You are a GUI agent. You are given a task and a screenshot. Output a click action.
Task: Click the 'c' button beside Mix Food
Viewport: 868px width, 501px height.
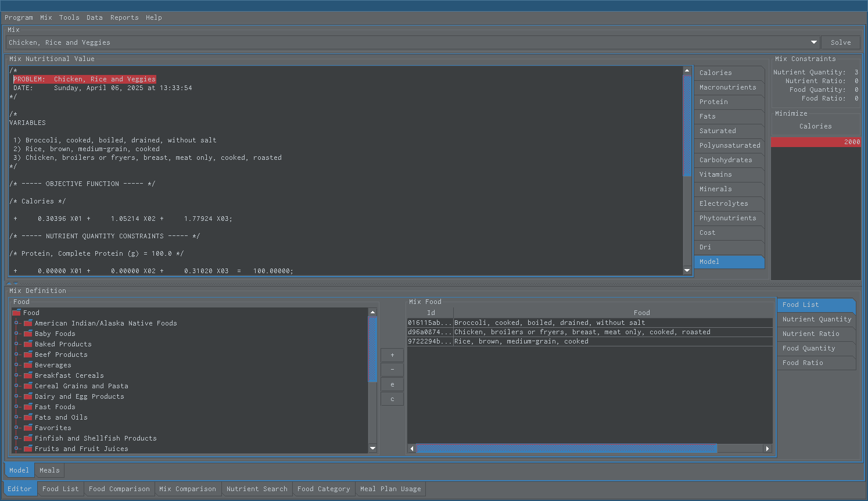392,399
